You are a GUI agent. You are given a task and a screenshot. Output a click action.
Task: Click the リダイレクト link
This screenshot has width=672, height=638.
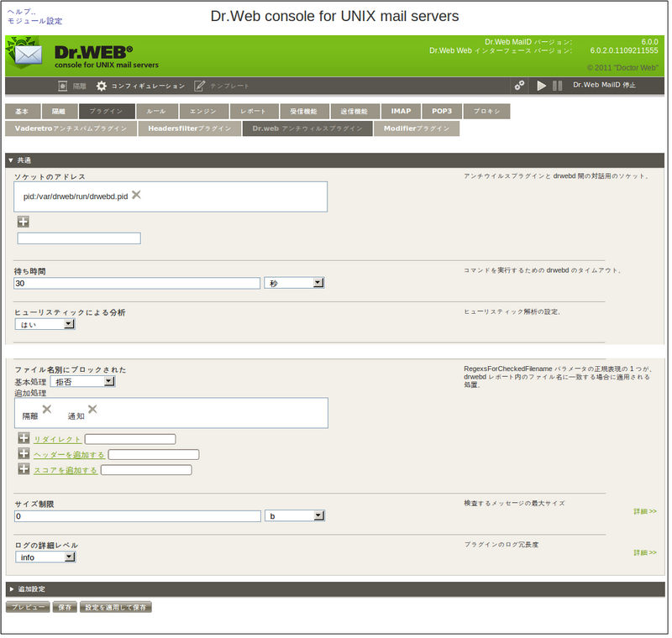tap(57, 440)
